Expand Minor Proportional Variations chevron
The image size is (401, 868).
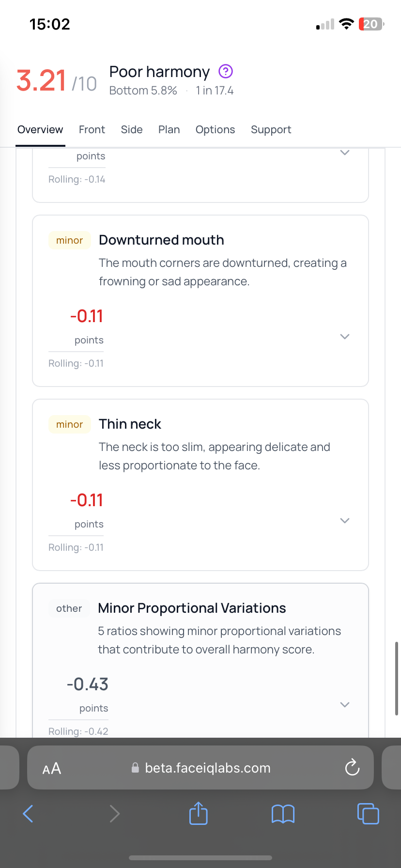click(345, 705)
